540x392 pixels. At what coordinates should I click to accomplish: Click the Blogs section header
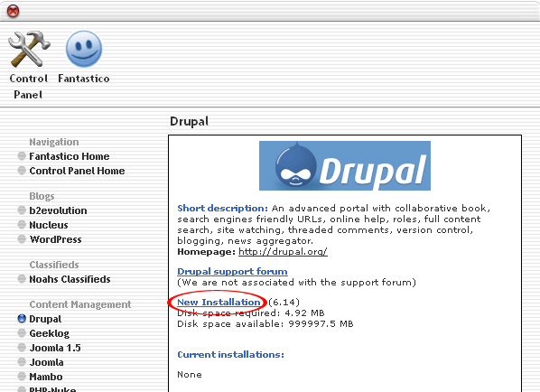[x=42, y=196]
